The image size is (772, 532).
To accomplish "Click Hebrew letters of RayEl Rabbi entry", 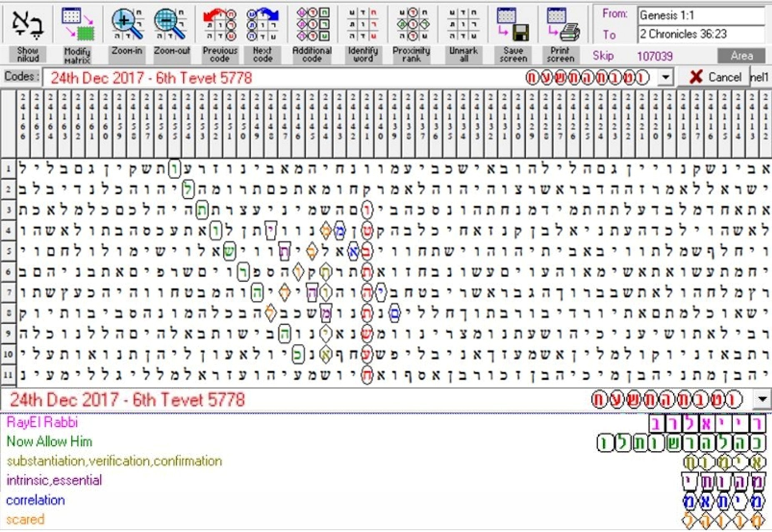I will (x=707, y=424).
